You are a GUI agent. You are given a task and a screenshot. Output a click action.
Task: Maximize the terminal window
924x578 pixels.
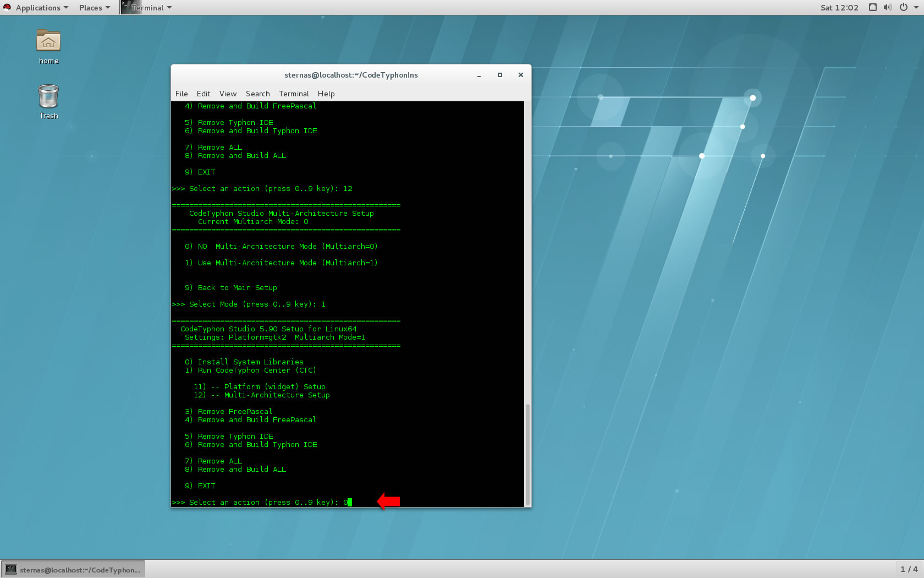(500, 75)
